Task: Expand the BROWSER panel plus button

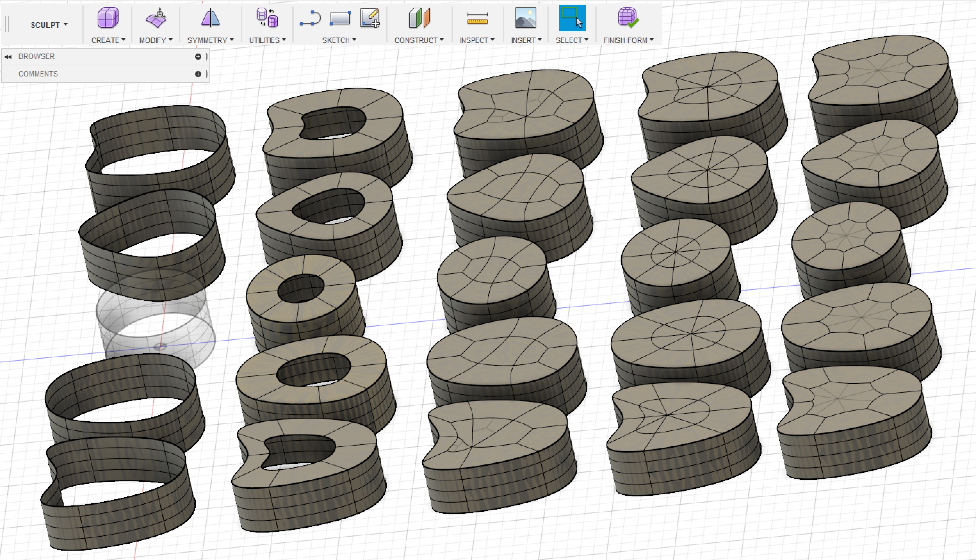Action: [x=198, y=57]
